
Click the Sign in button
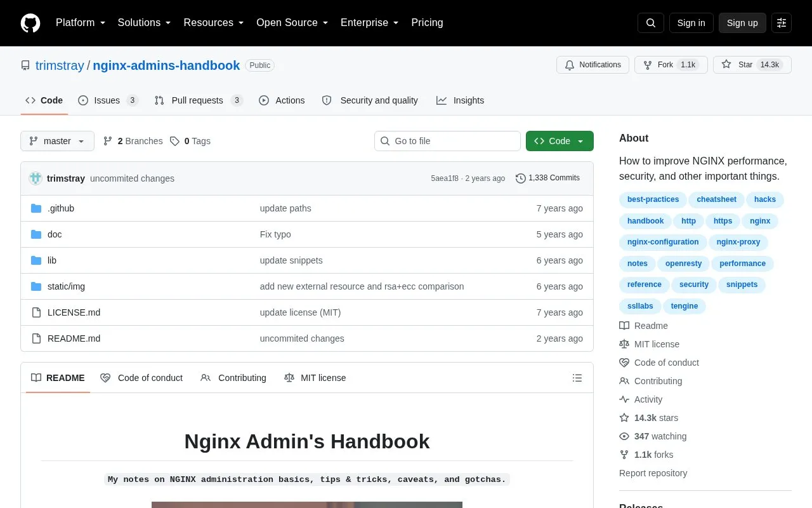click(691, 23)
